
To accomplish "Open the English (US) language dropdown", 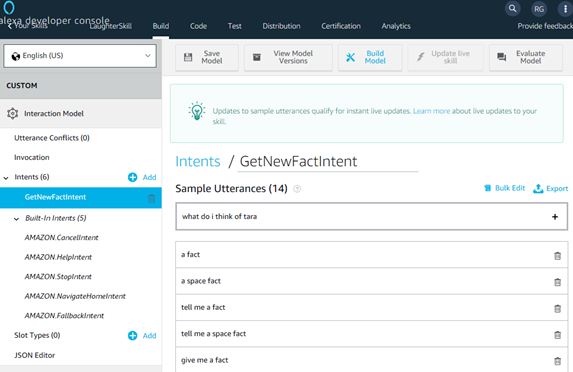I will click(80, 56).
